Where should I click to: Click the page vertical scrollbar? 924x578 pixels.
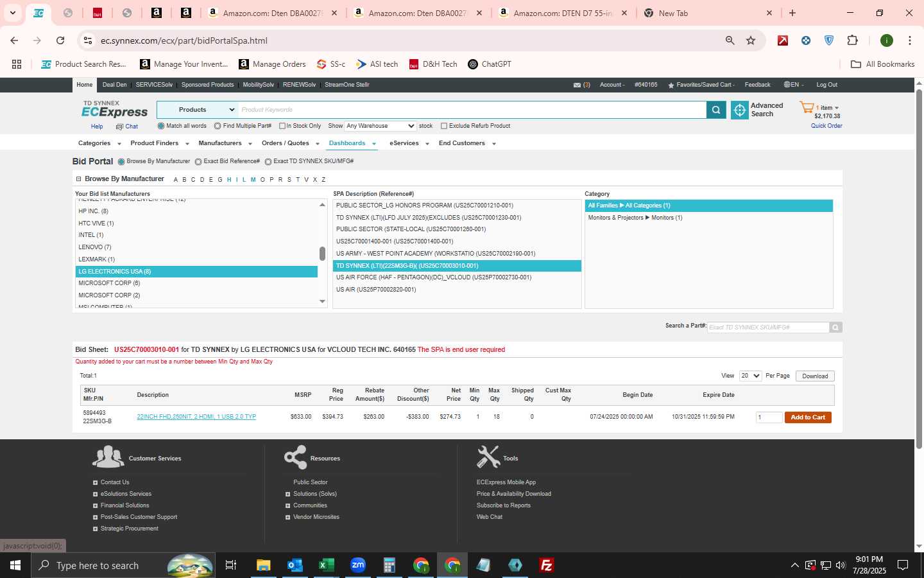tap(919, 270)
